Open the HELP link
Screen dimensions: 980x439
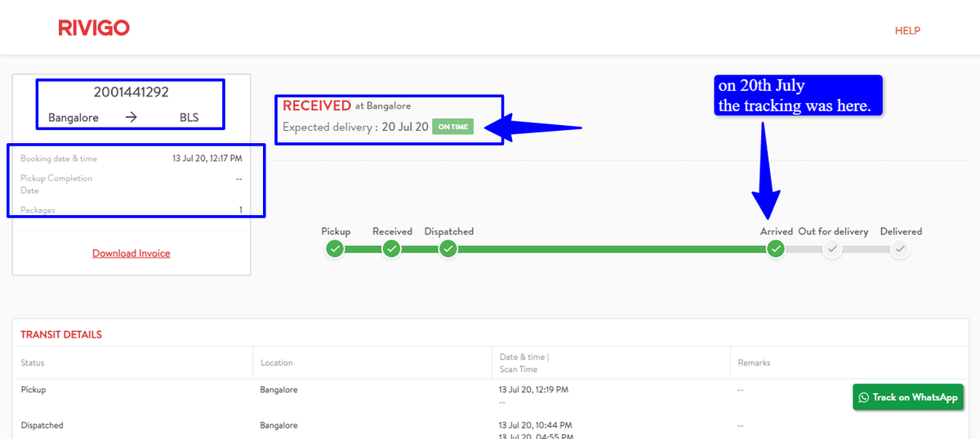point(907,31)
